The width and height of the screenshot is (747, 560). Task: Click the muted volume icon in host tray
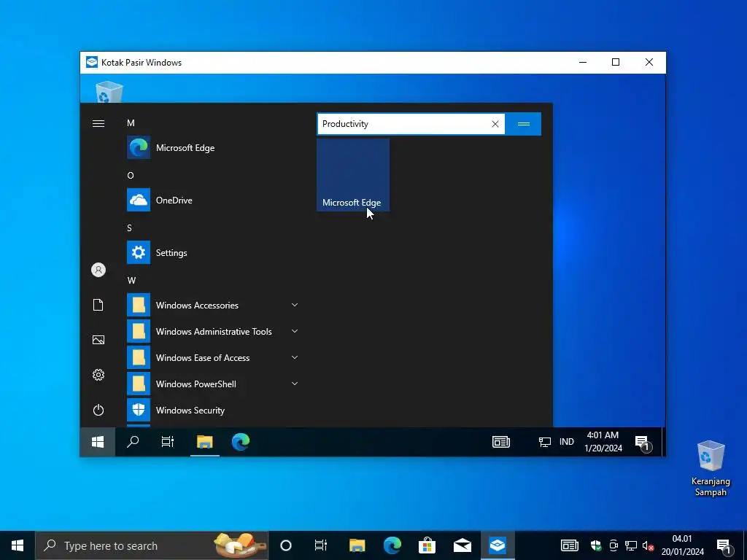[x=648, y=545]
